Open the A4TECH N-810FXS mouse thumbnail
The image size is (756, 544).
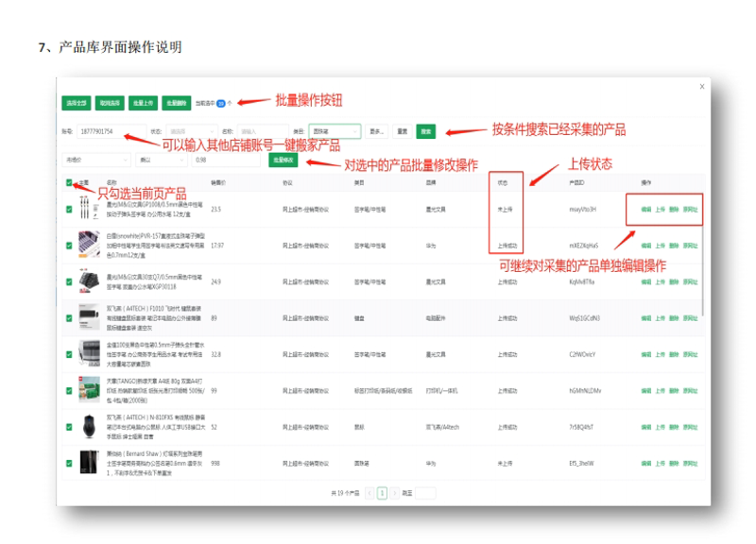pyautogui.click(x=89, y=427)
